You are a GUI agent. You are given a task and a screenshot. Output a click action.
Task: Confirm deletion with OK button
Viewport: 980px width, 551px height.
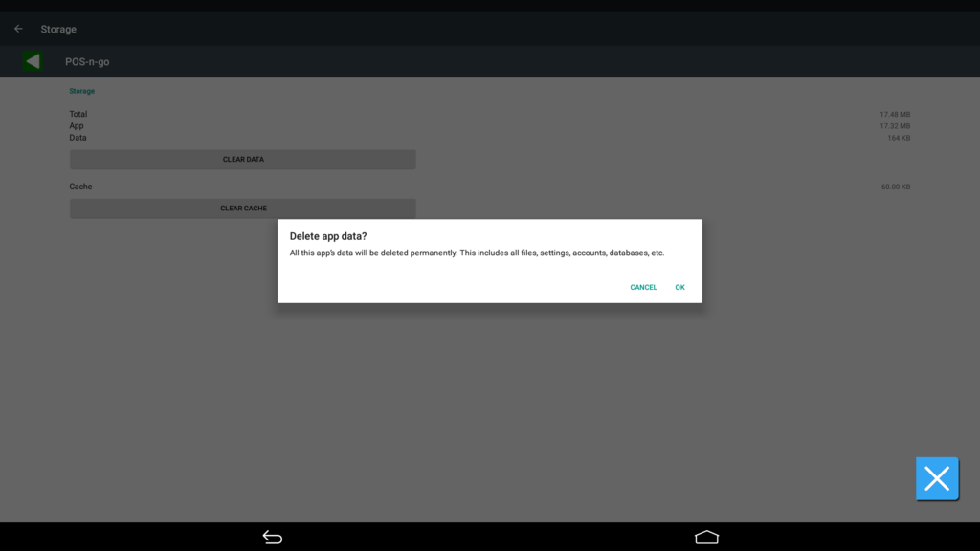tap(680, 287)
